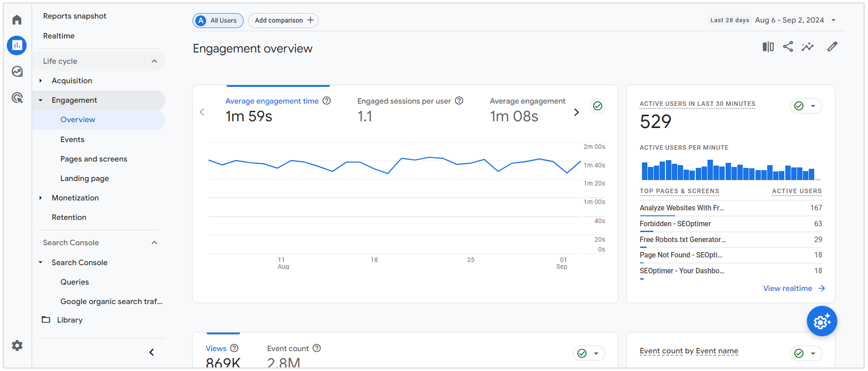Image resolution: width=868 pixels, height=371 pixels.
Task: Show next metrics with right arrow
Action: click(576, 112)
